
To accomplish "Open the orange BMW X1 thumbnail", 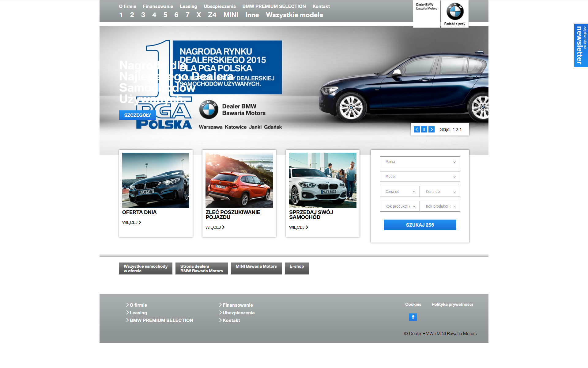I will tap(239, 180).
